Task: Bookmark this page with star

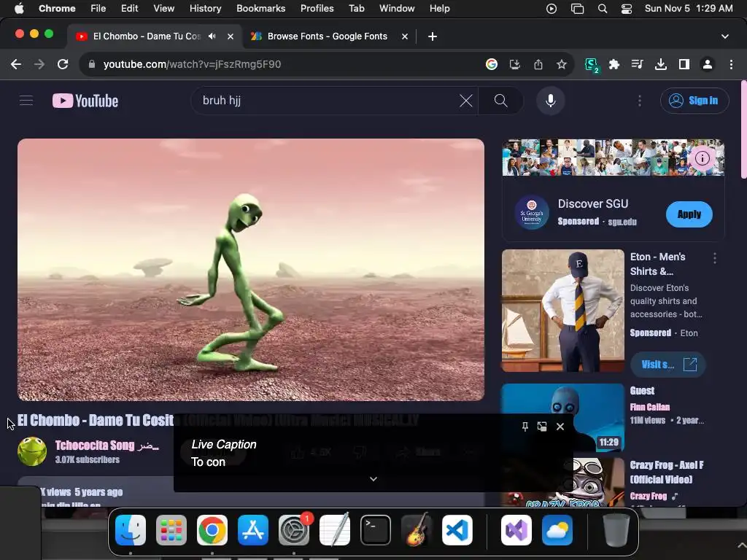Action: point(562,64)
